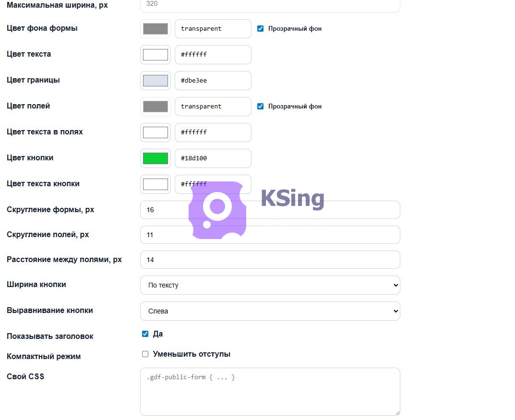Image resolution: width=515 pixels, height=420 pixels.
Task: Click the button color field #18d100
Action: pos(213,158)
